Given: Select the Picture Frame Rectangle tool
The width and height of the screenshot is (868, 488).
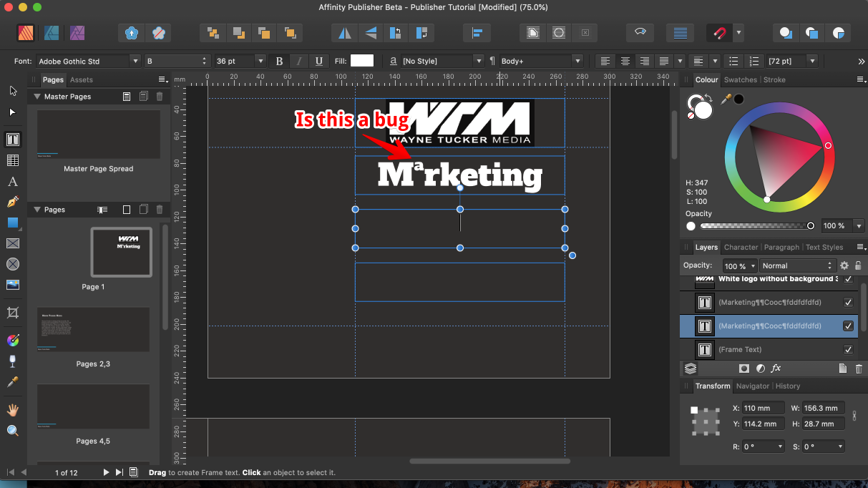Looking at the screenshot, I should [13, 243].
